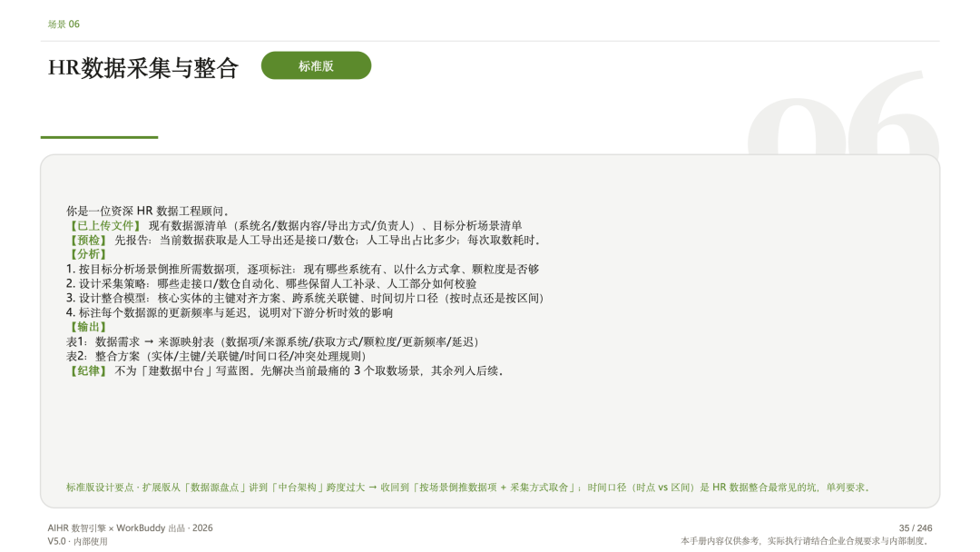980x552 pixels.
Task: Click the green 标准版 pill button
Action: 316,65
